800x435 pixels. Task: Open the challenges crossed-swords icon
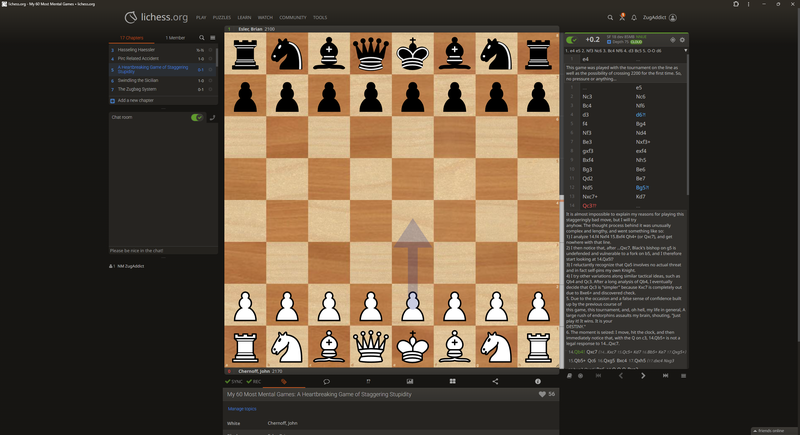pyautogui.click(x=622, y=17)
